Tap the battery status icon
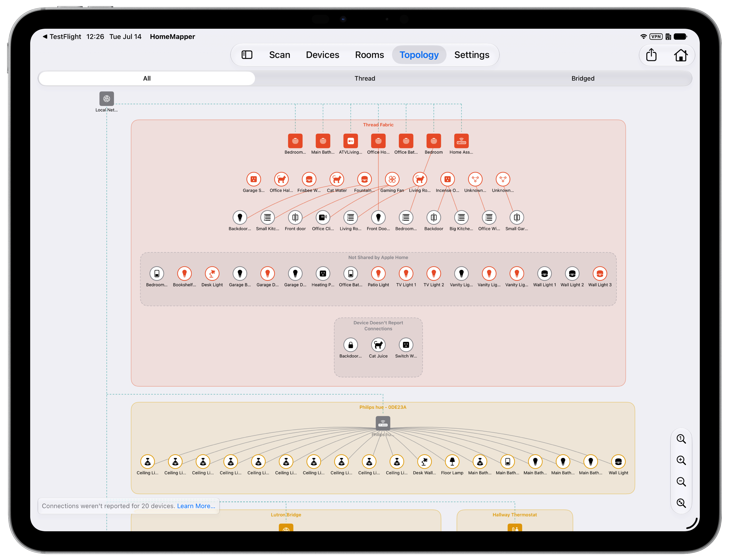 (680, 37)
